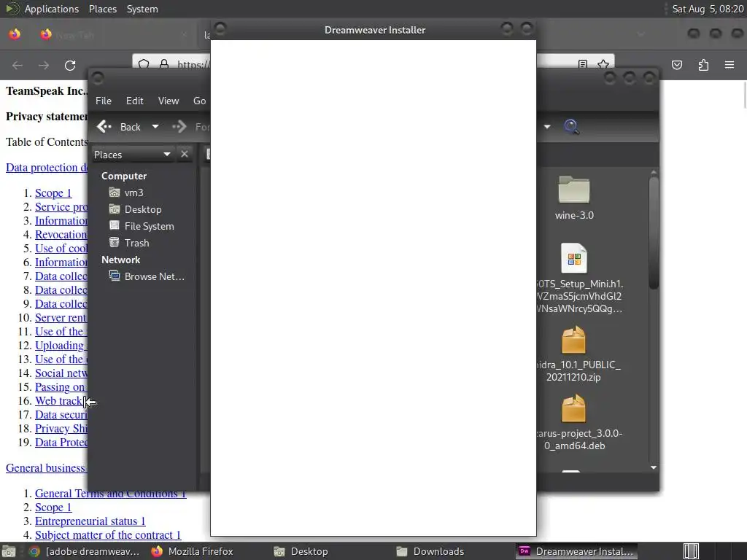Viewport: 747px width, 560px height.
Task: Open the Server rental link item 10
Action: pos(61,318)
